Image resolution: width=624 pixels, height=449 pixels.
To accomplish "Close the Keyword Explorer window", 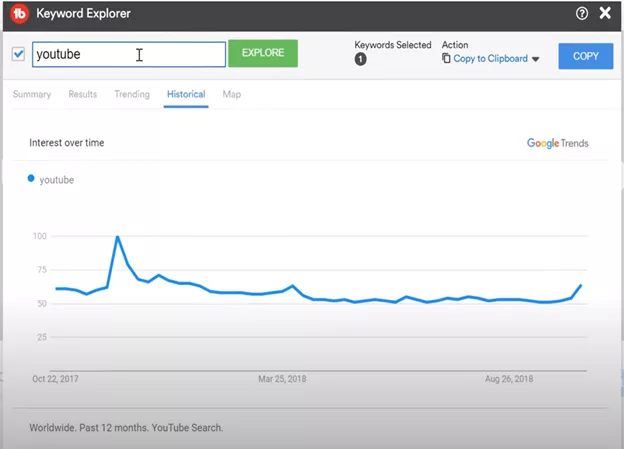I will pos(605,13).
